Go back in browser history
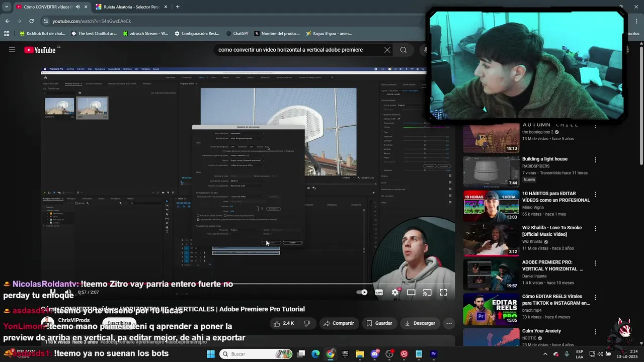 pos(7,21)
